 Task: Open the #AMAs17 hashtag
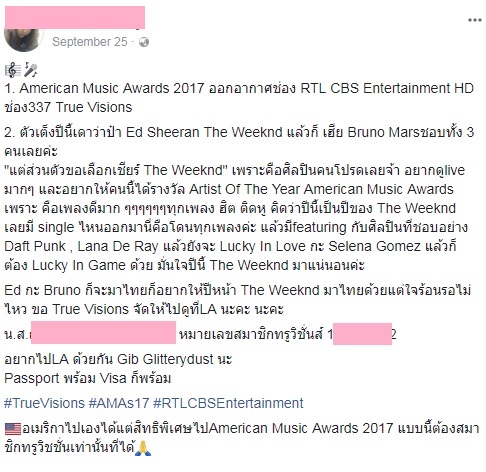point(118,403)
